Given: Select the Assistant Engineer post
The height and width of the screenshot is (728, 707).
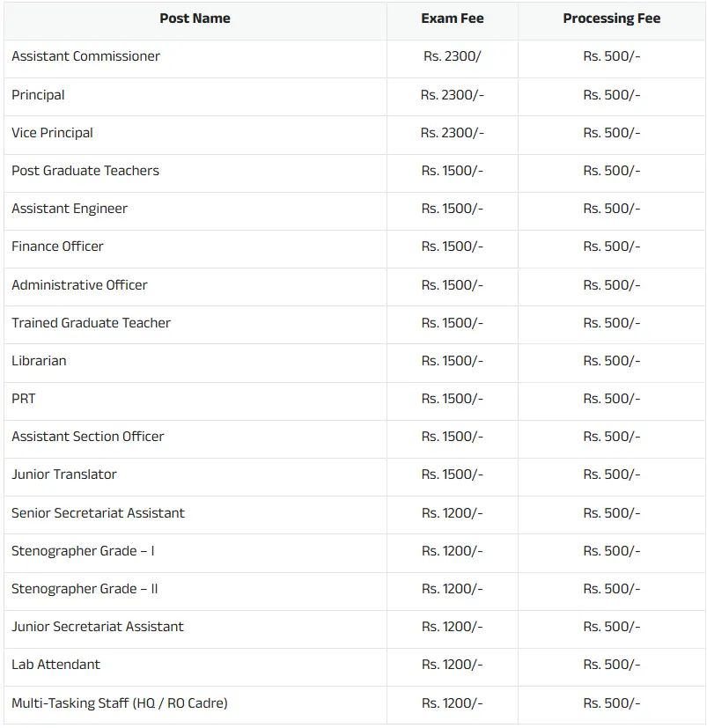Looking at the screenshot, I should tap(70, 209).
